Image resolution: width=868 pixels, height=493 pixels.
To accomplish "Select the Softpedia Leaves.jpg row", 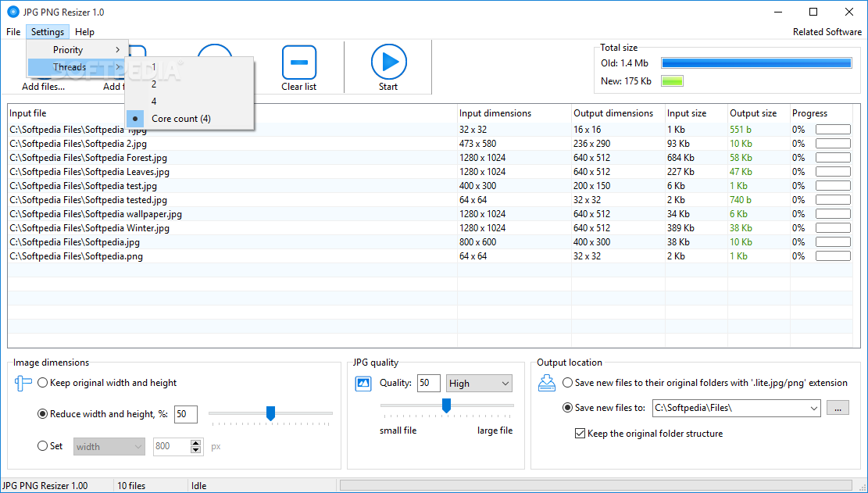I will (x=430, y=172).
